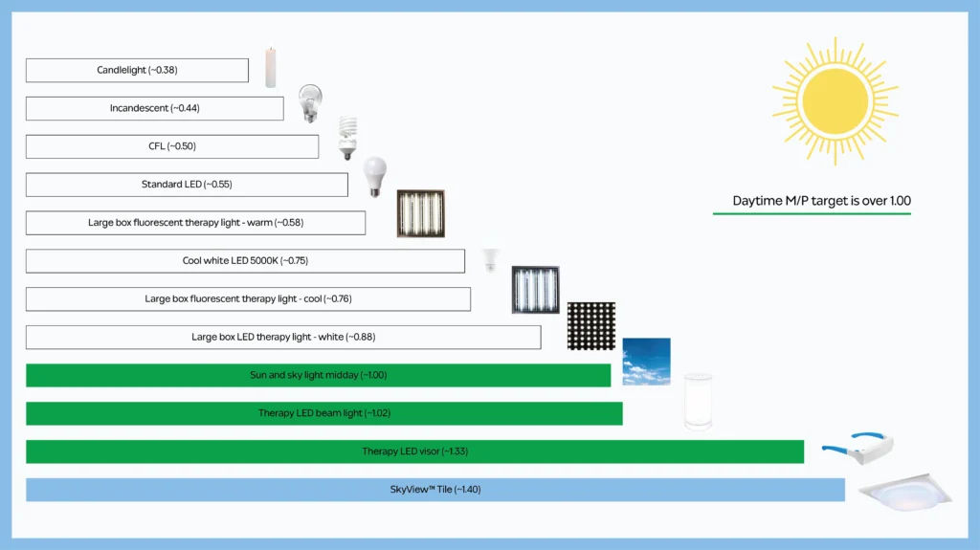Image resolution: width=980 pixels, height=550 pixels.
Task: Click the blue SkyView Tile (~1.40) bar
Action: [x=435, y=490]
